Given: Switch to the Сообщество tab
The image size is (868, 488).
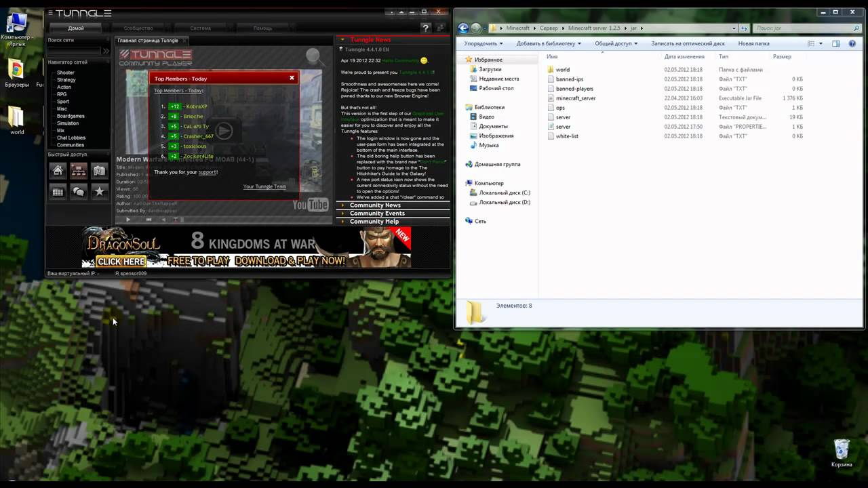Looking at the screenshot, I should (138, 28).
